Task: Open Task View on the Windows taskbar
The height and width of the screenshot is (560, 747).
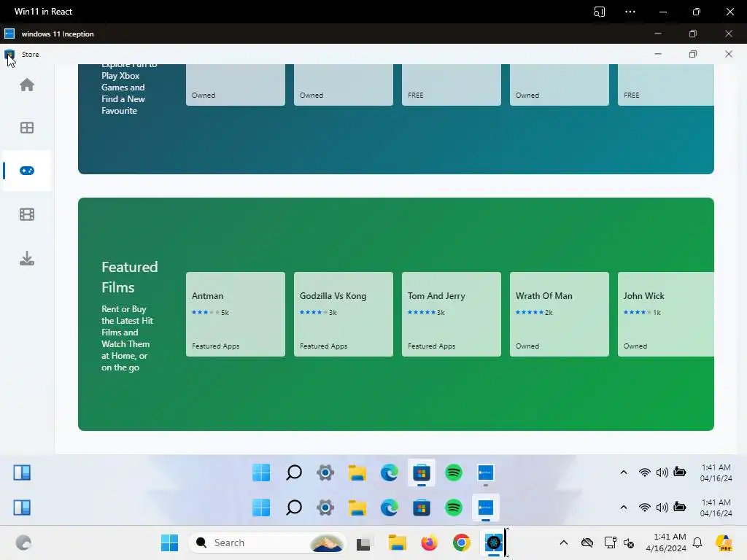Action: [363, 542]
